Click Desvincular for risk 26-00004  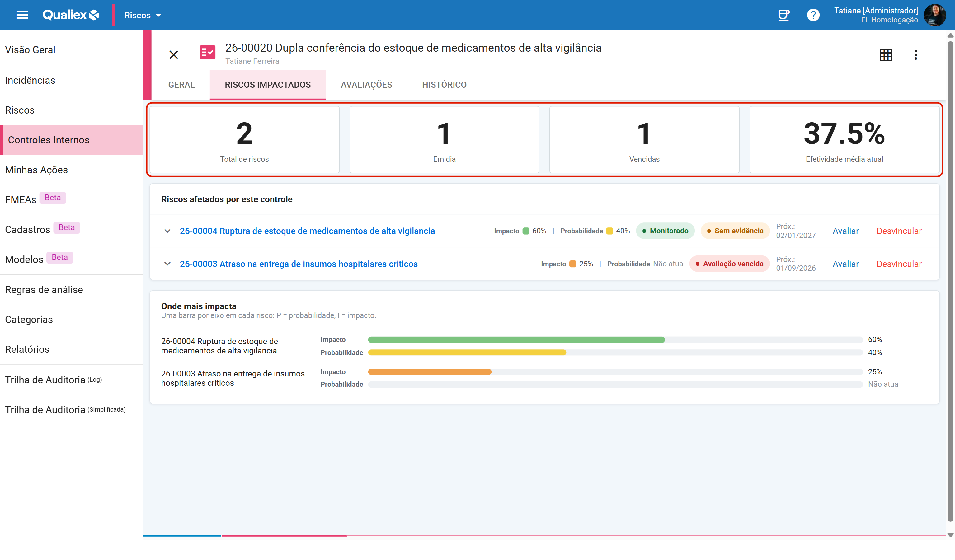point(899,231)
